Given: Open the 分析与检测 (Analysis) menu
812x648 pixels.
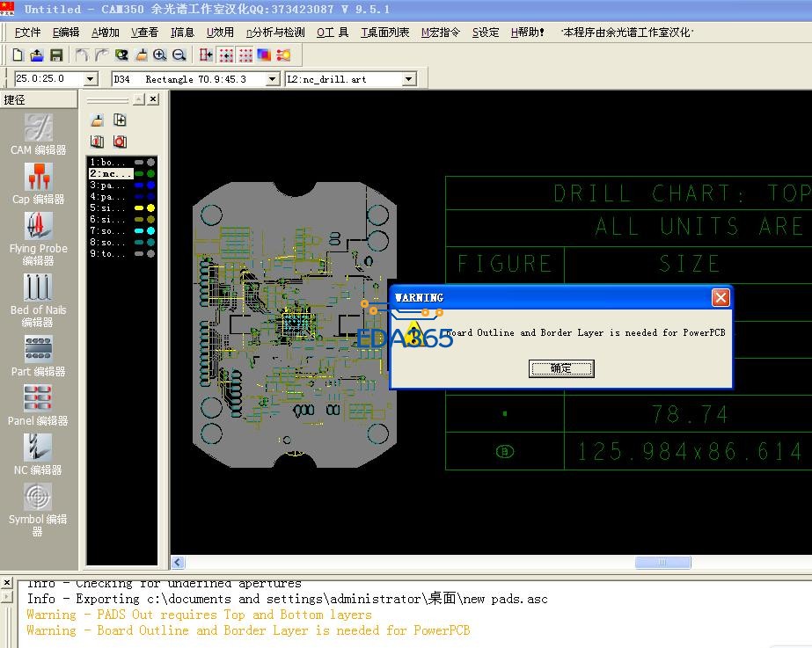Looking at the screenshot, I should (275, 33).
